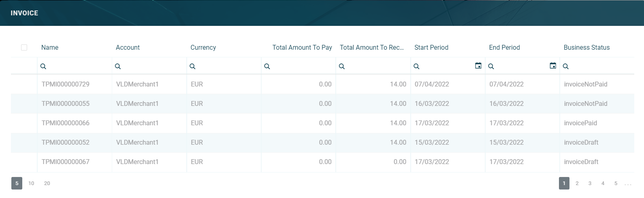This screenshot has width=644, height=198.
Task: Open invoice TPMI000000066 row
Action: point(66,123)
